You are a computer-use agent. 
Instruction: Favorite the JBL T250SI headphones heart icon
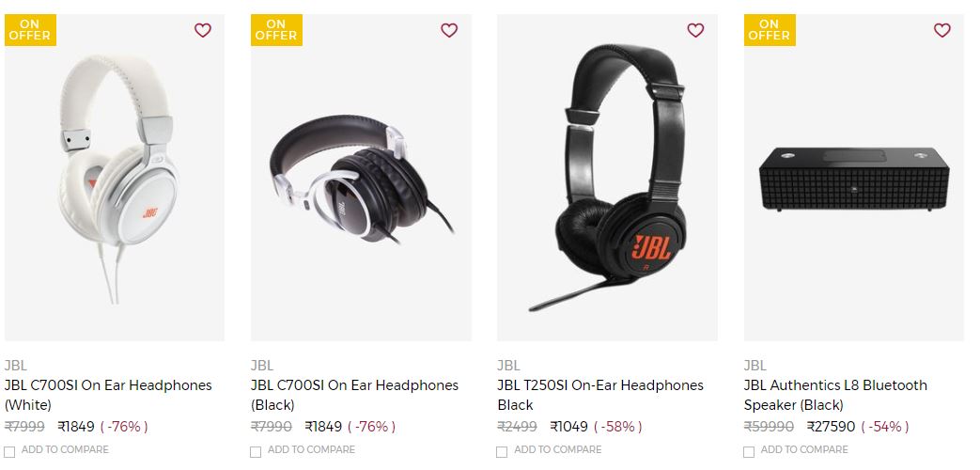tap(695, 30)
